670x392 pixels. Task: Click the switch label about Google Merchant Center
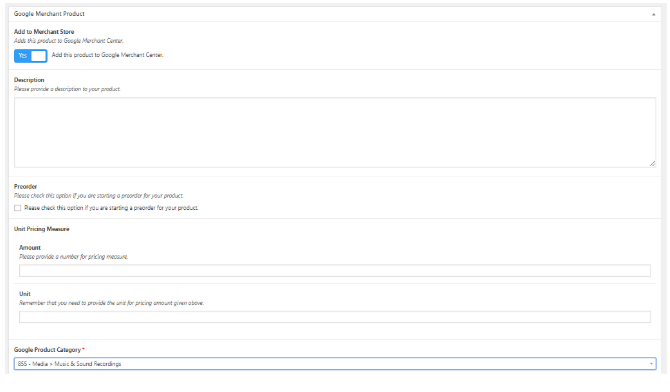click(107, 55)
